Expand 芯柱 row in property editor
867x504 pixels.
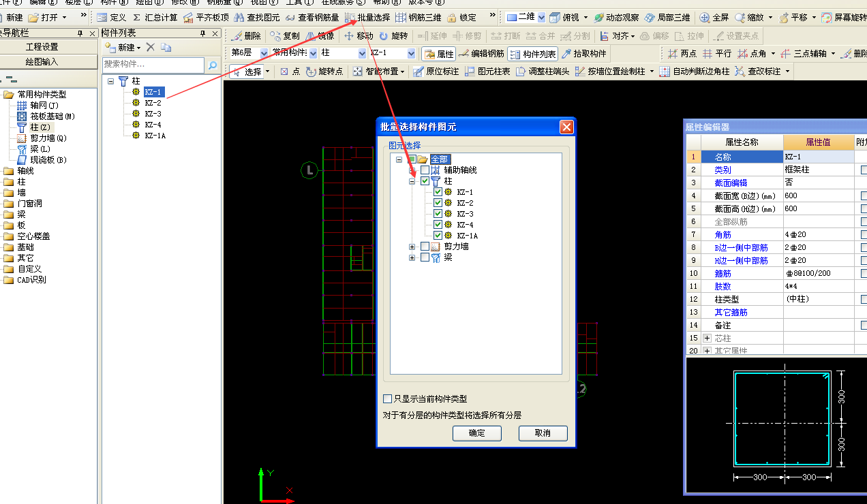[707, 338]
